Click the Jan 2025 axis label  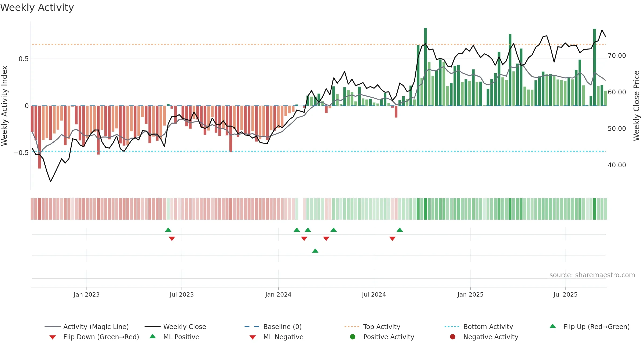point(470,294)
